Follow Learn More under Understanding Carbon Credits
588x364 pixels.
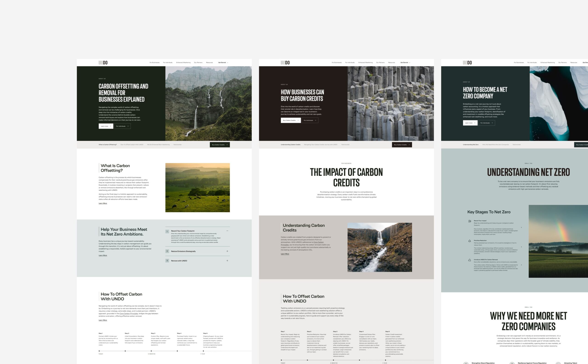(x=285, y=254)
